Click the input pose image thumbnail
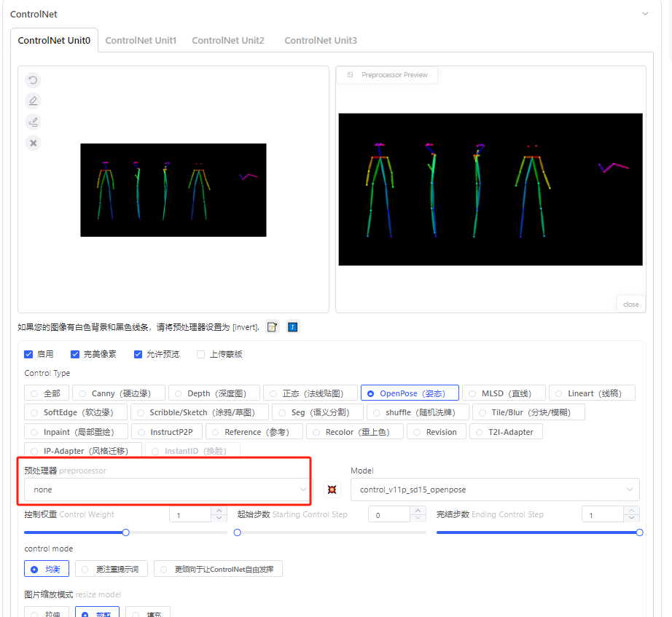The width and height of the screenshot is (672, 617). [173, 190]
